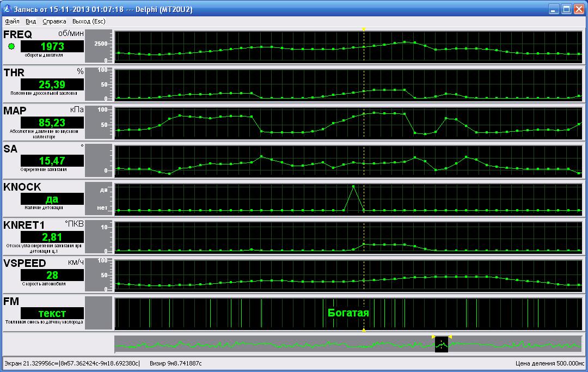This screenshot has height=372, width=588.
Task: Minimize the Delphi recording window
Action: point(554,9)
